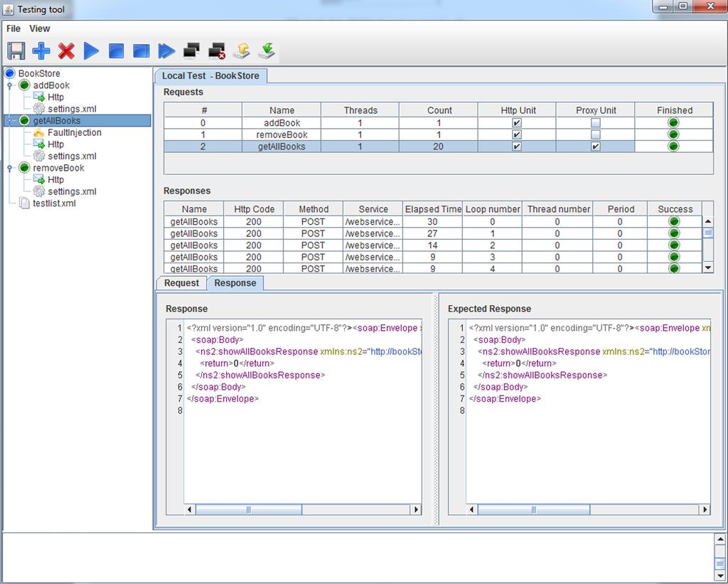Viewport: 728px width, 584px height.
Task: Click the BookStore root node icon
Action: 10,73
